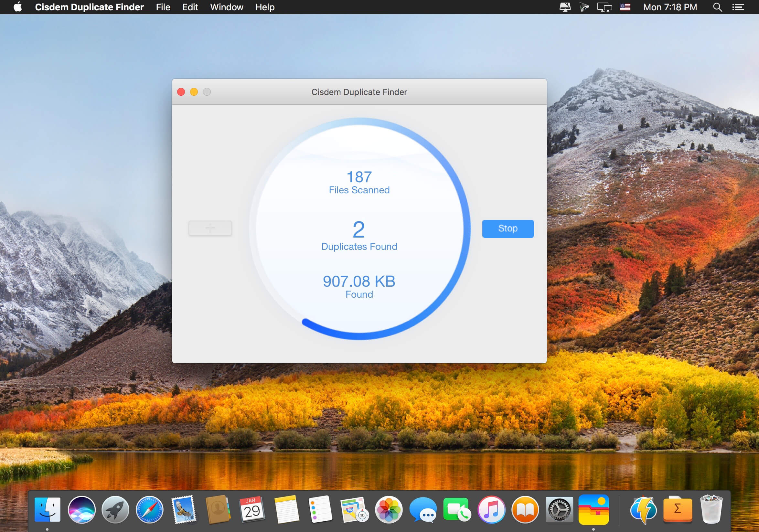Open Notification Center list icon
Screen dimensions: 759x532
[x=738, y=7]
